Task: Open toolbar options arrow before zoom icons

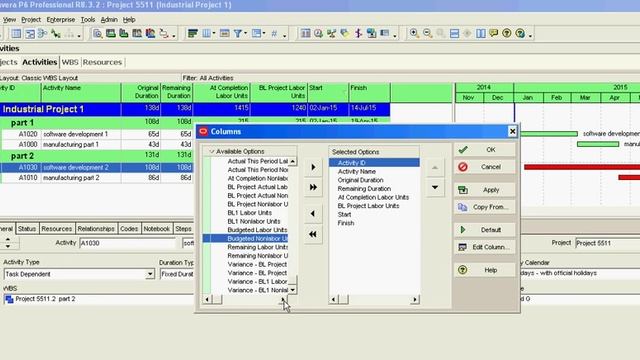Action: 395,36
